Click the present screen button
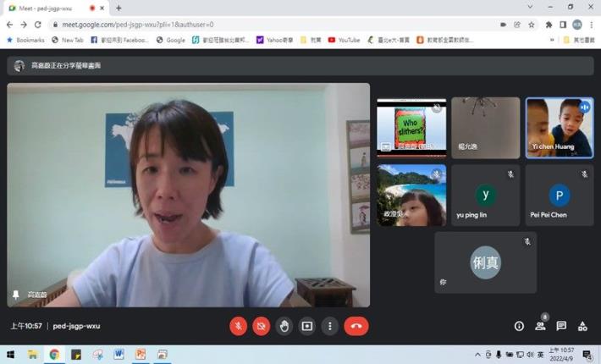 pos(307,326)
